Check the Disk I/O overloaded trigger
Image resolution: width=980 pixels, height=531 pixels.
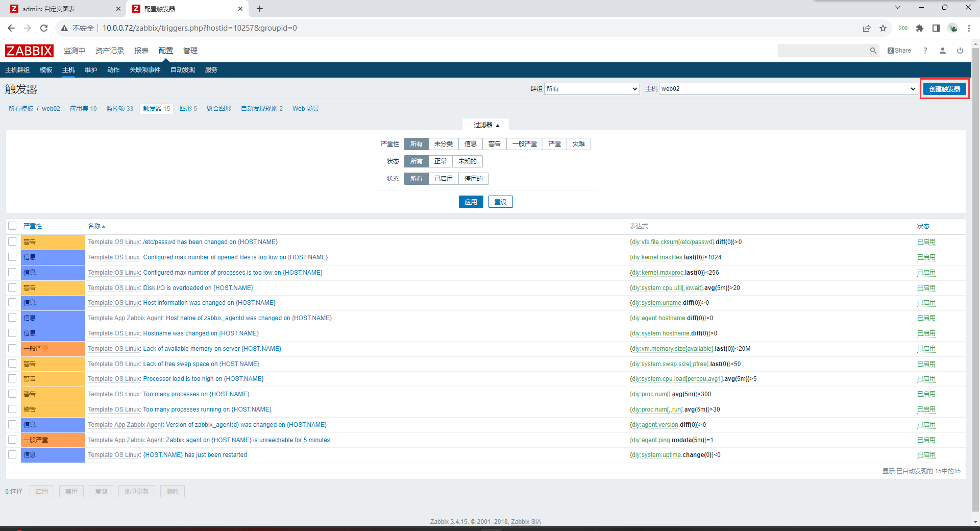tap(12, 287)
